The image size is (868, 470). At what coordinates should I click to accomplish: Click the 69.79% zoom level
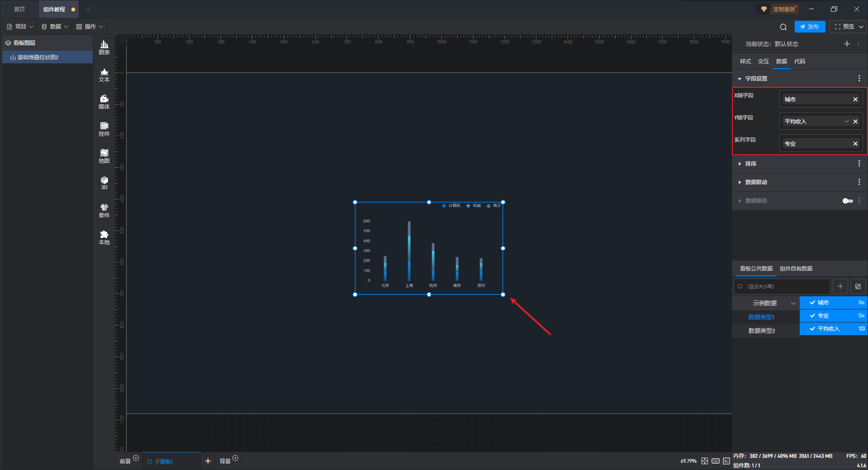(x=689, y=461)
